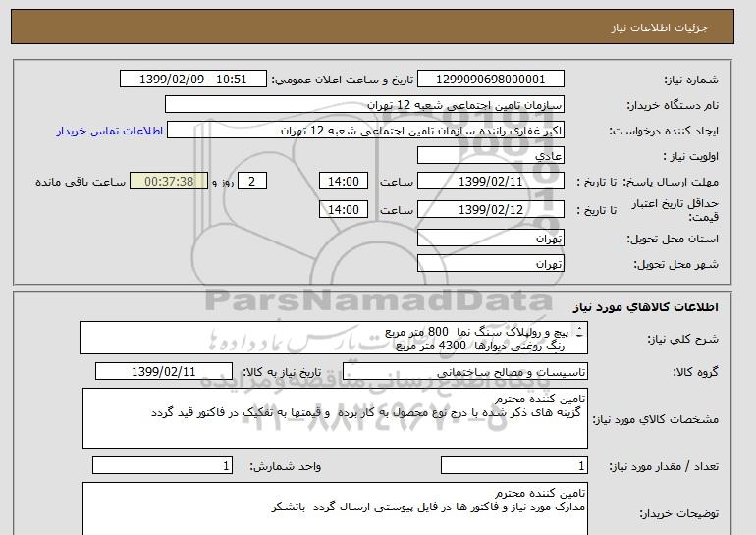Click the label شهر محل تحویل
Image resolution: width=756 pixels, height=535 pixels.
pos(675,264)
